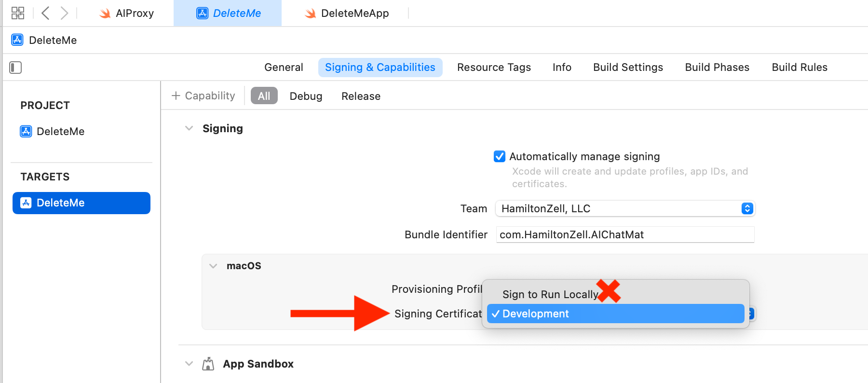Image resolution: width=868 pixels, height=383 pixels.
Task: Open the Resource Tags tab
Action: 494,67
